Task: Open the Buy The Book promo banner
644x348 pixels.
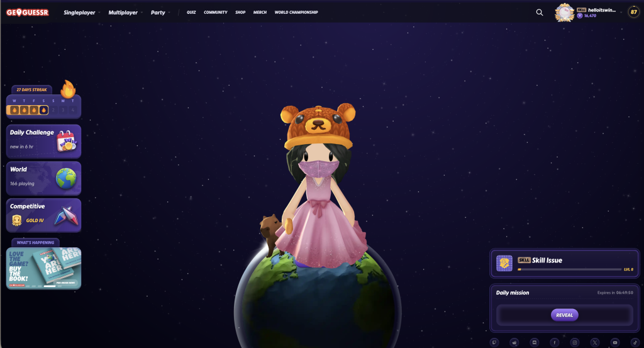Action: (x=43, y=268)
